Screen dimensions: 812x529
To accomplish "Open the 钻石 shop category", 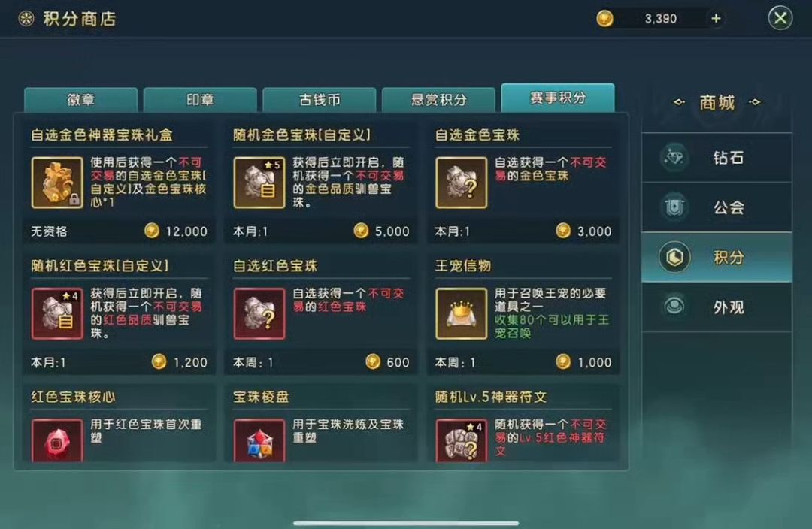I will [717, 157].
